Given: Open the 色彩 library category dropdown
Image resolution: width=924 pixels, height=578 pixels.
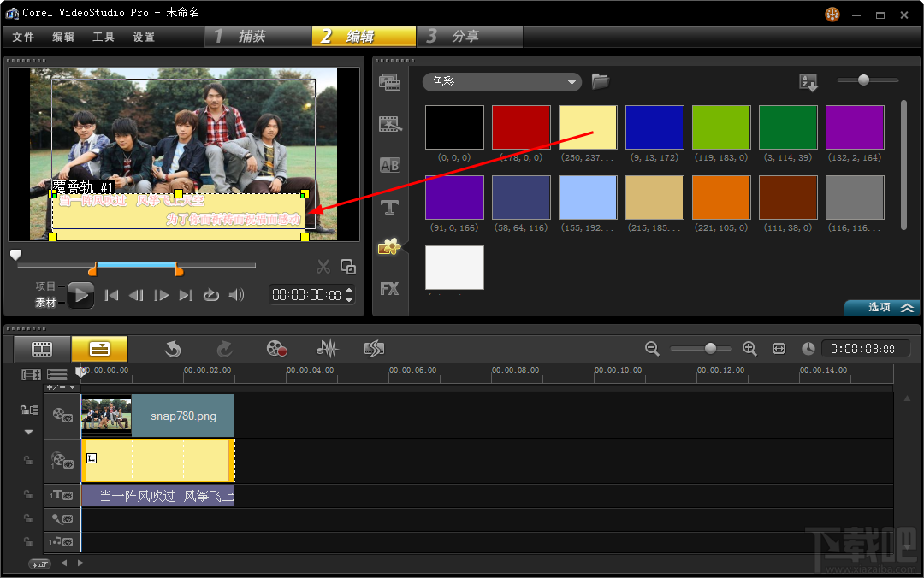Looking at the screenshot, I should [x=501, y=82].
